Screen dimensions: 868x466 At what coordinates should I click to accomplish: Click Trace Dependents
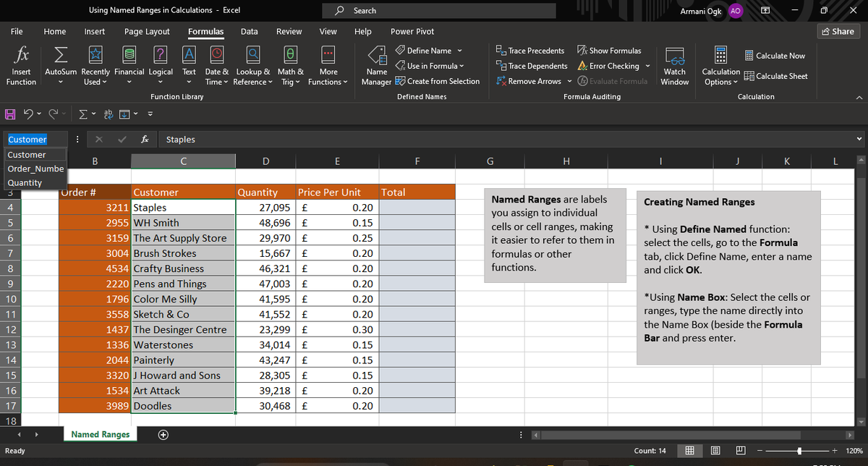point(532,66)
